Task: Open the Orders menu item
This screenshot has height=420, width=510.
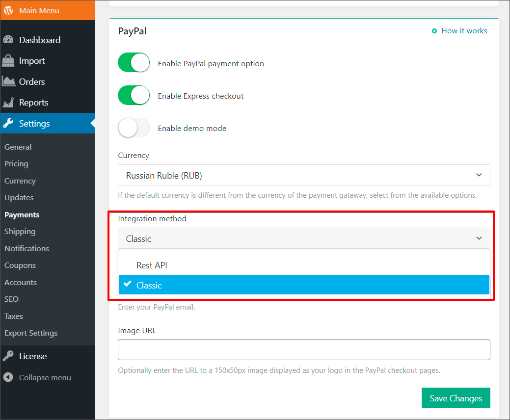Action: tap(48, 81)
